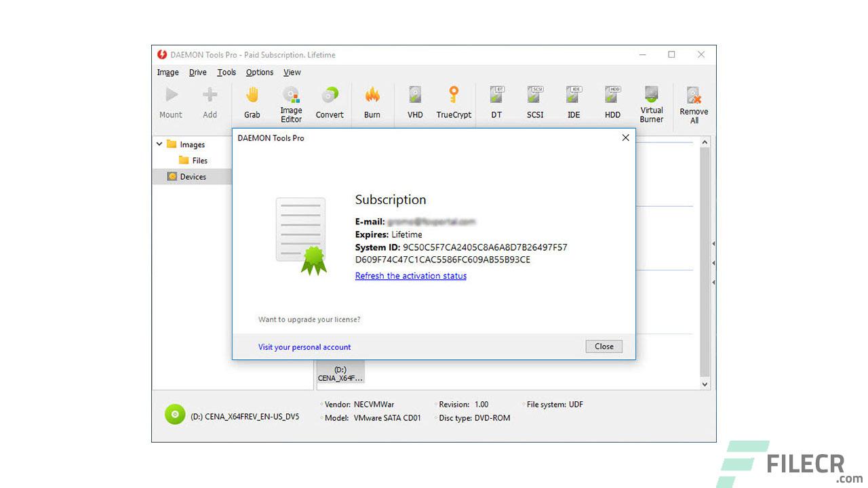Click the vertical scrollbar down arrow
The width and height of the screenshot is (868, 488).
705,384
